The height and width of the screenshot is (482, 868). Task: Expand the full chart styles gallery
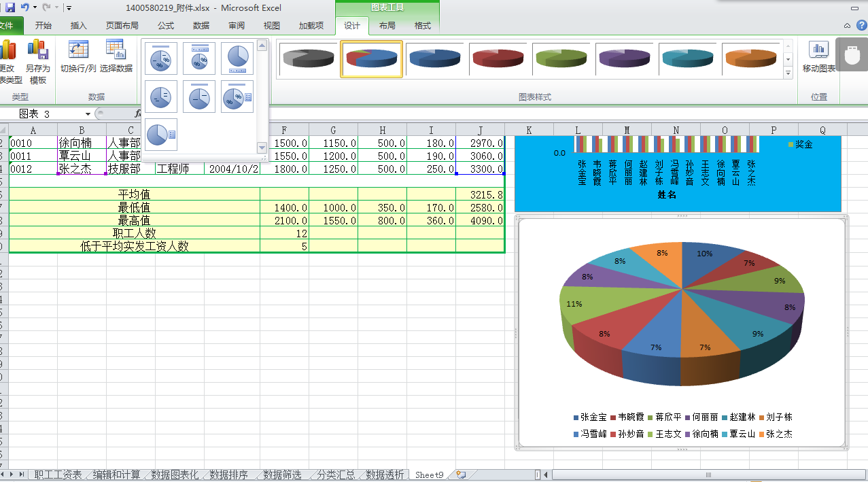tap(788, 73)
